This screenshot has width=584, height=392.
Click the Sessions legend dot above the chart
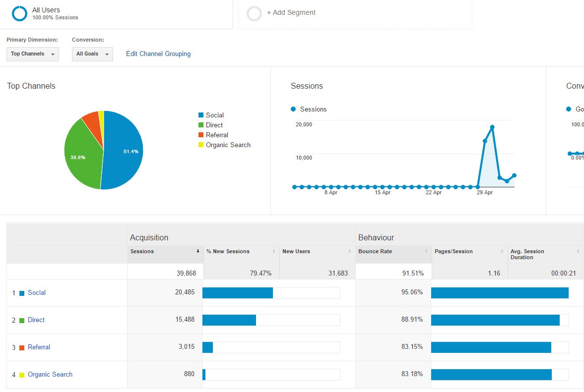[x=293, y=109]
